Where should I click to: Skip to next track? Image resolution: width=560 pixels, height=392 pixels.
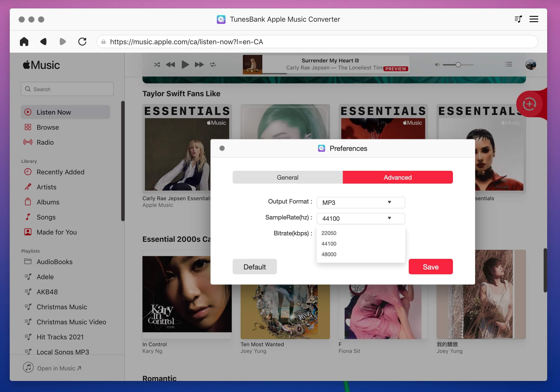[199, 65]
